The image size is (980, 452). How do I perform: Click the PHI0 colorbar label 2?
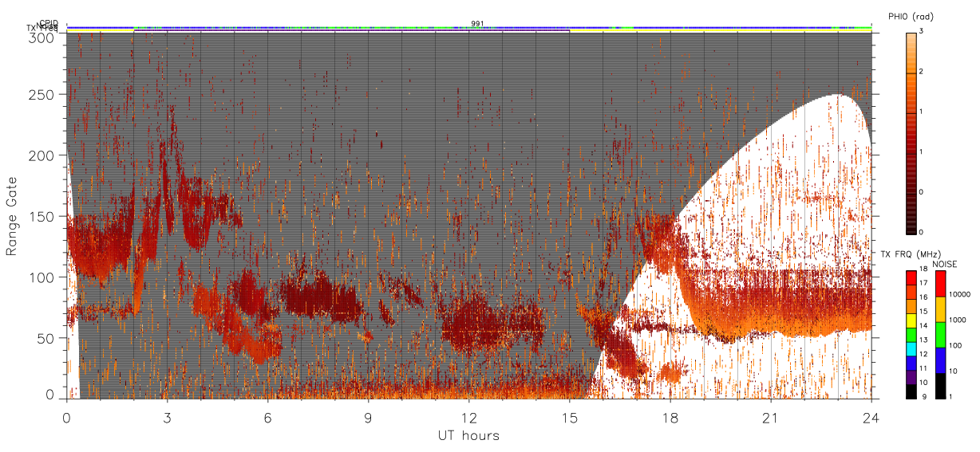tap(920, 73)
